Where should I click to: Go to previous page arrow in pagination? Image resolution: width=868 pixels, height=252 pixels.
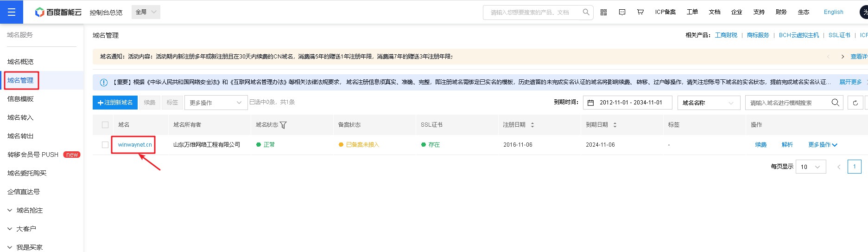tap(838, 167)
